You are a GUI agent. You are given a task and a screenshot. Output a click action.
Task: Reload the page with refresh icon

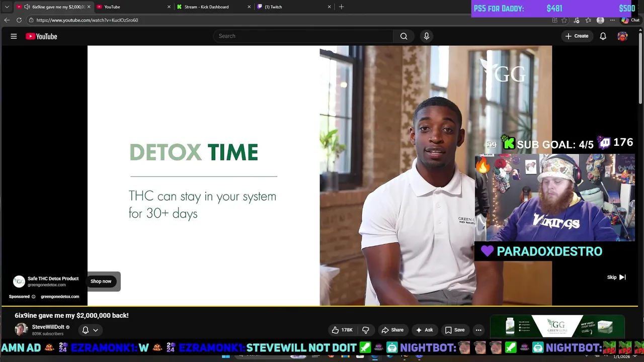point(19,20)
